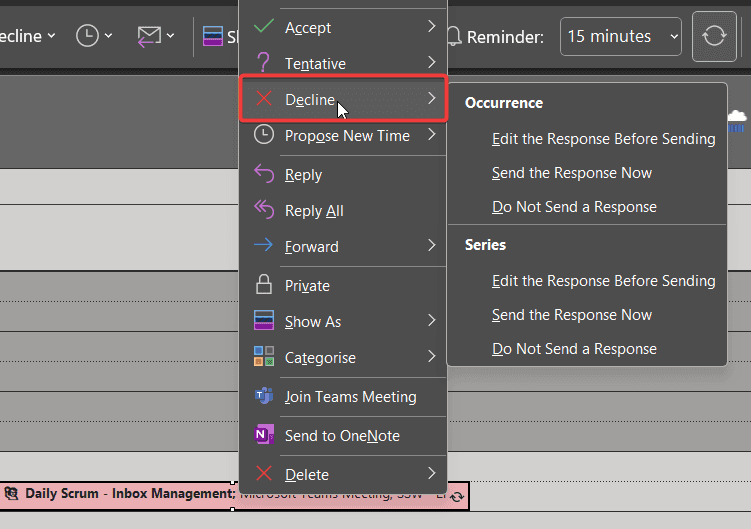Viewport: 751px width, 529px height.
Task: Expand the Delete submenu arrow
Action: (x=432, y=474)
